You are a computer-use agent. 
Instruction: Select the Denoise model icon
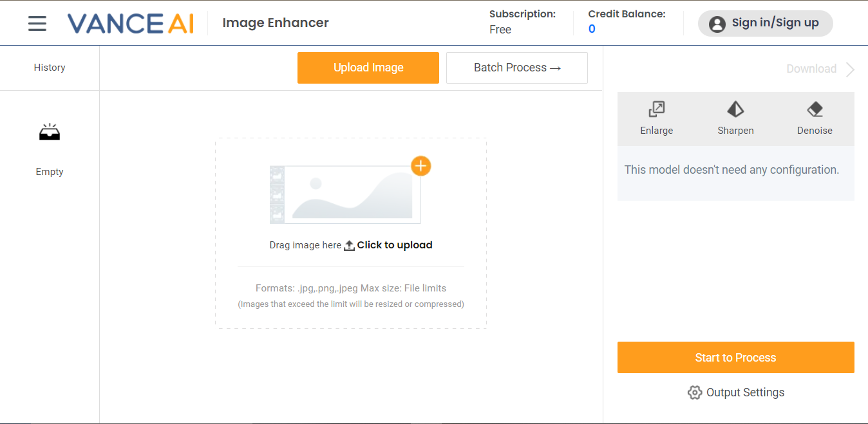815,109
